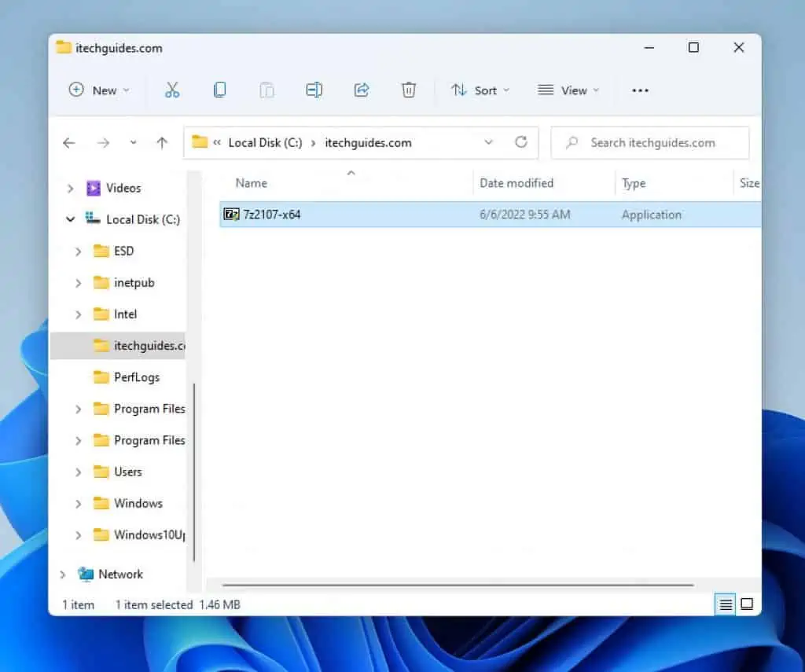Expand the inetpub folder node

tap(78, 283)
